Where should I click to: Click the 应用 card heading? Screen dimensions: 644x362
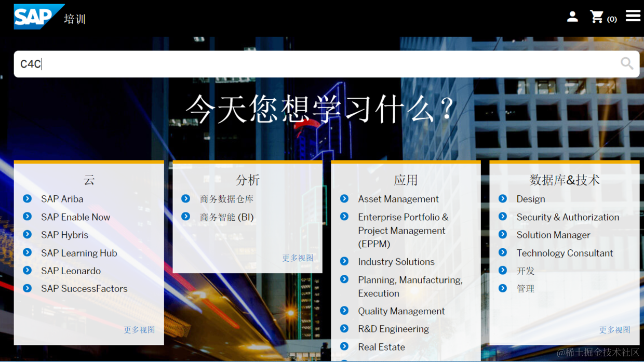coord(406,180)
